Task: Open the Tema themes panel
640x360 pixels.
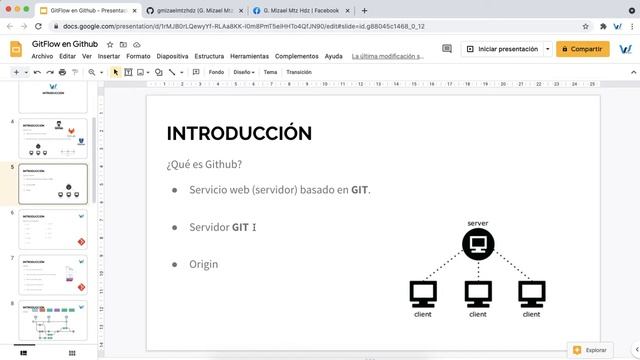Action: click(x=270, y=72)
